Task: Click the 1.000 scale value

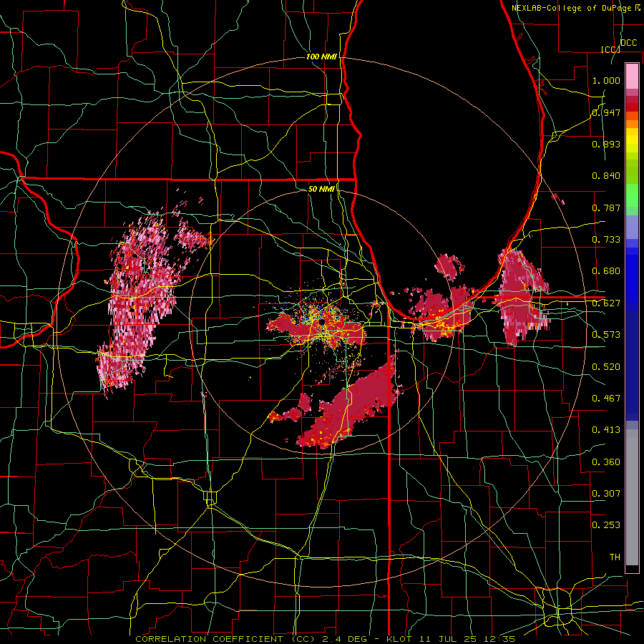Action: [x=606, y=80]
